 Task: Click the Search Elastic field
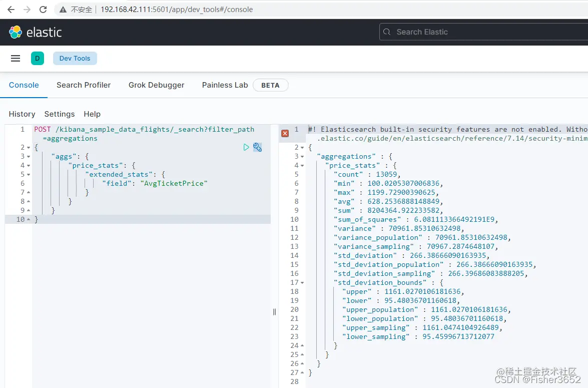click(484, 32)
